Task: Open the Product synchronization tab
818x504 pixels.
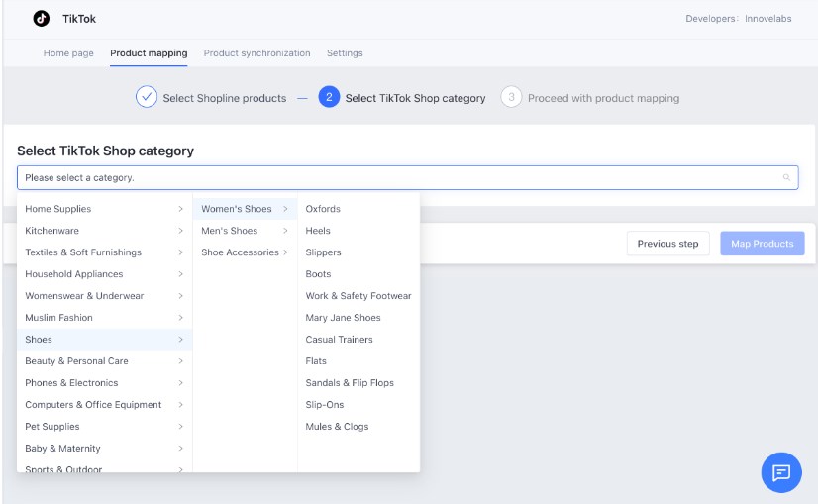Action: point(256,53)
